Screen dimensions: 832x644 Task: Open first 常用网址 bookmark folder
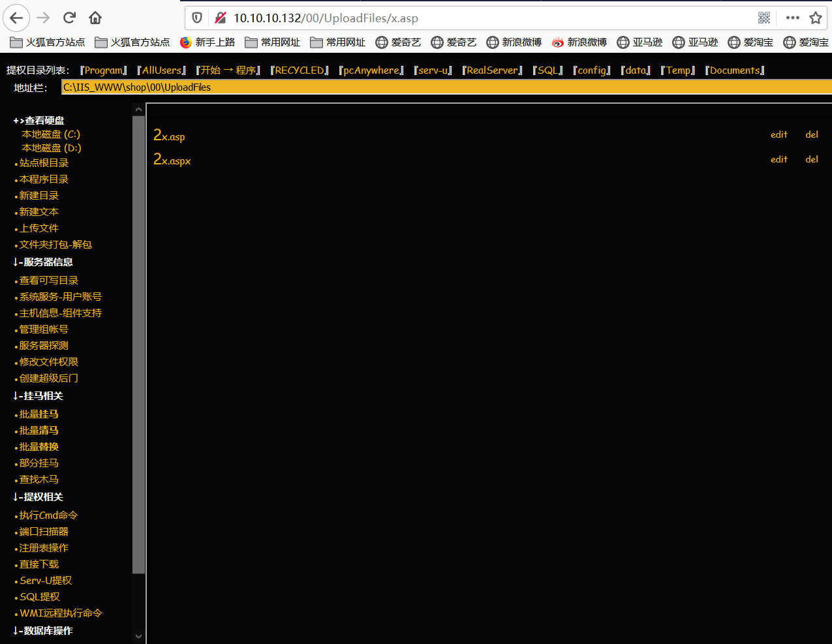point(272,42)
